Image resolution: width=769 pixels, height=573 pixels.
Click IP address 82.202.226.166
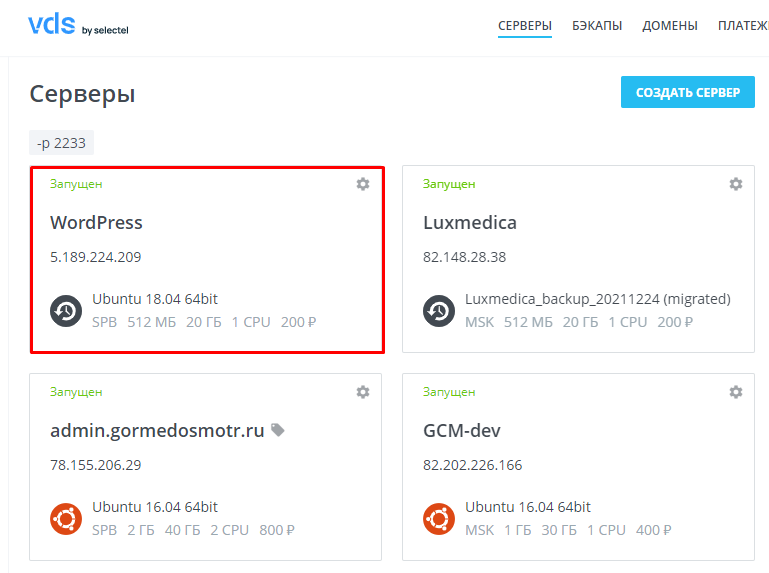pyautogui.click(x=473, y=465)
